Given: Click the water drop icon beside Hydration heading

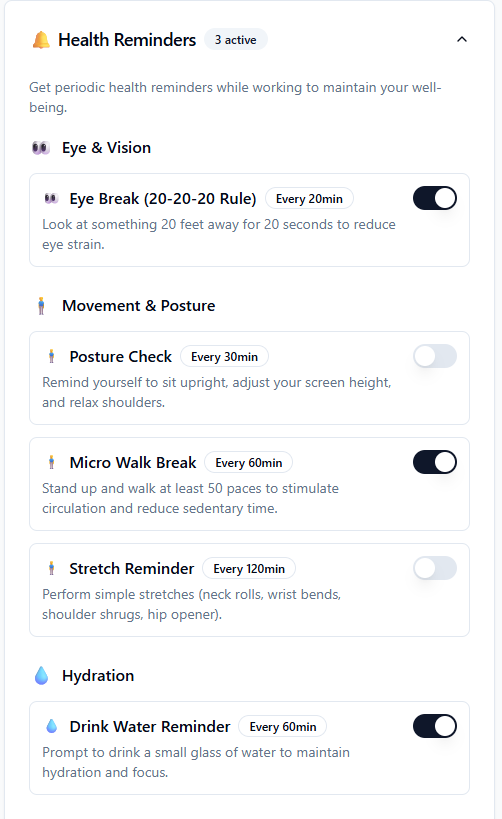Looking at the screenshot, I should pyautogui.click(x=41, y=675).
